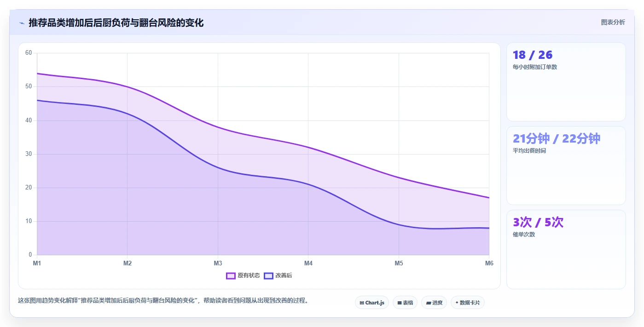Click the chart title 推荐品类增加后后厨负荷与翻台风险的变化
This screenshot has height=327, width=644.
pos(116,23)
